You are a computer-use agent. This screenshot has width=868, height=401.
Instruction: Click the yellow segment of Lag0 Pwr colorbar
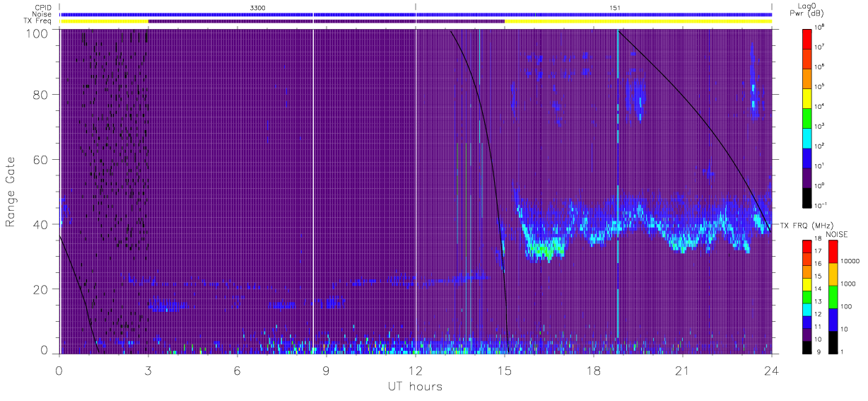809,98
